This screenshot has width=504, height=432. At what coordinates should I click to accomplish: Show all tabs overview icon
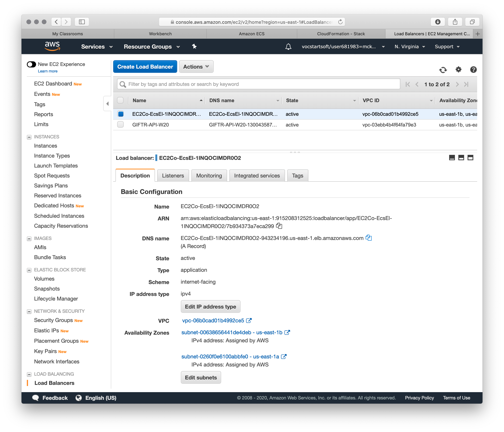472,22
